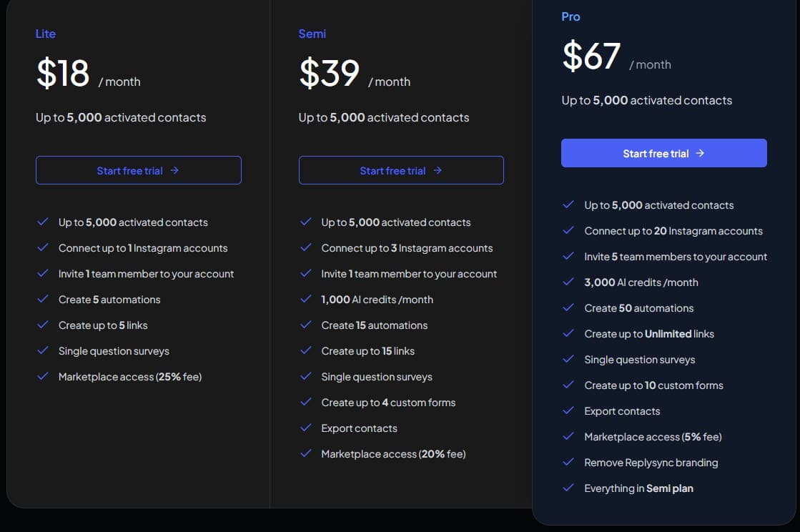800x532 pixels.
Task: Start the free trial for the Pro plan
Action: tap(663, 152)
